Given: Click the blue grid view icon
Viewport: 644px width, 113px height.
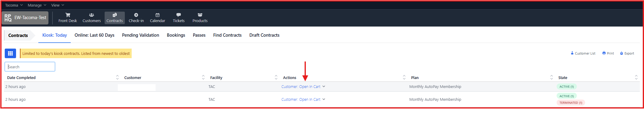Looking at the screenshot, I should [x=10, y=53].
